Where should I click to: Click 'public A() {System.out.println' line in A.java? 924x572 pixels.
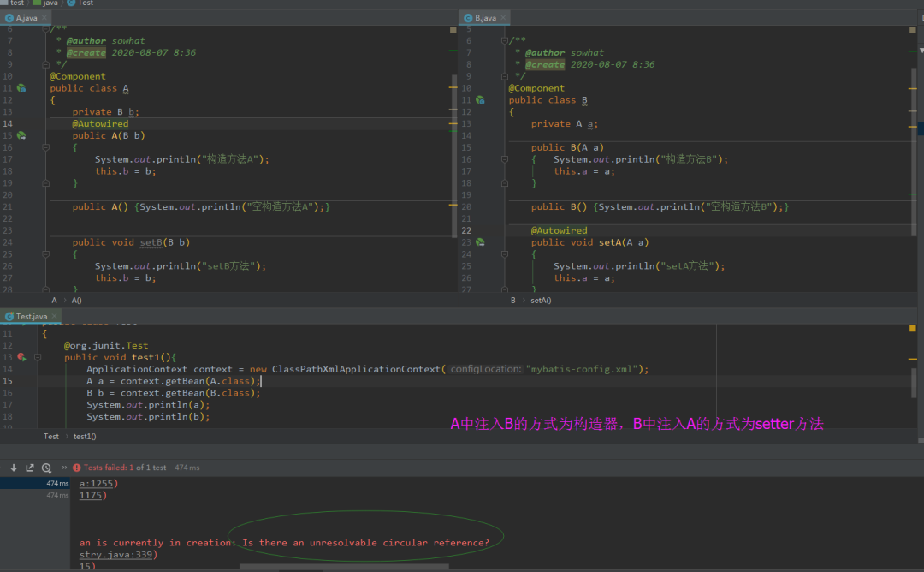click(201, 207)
